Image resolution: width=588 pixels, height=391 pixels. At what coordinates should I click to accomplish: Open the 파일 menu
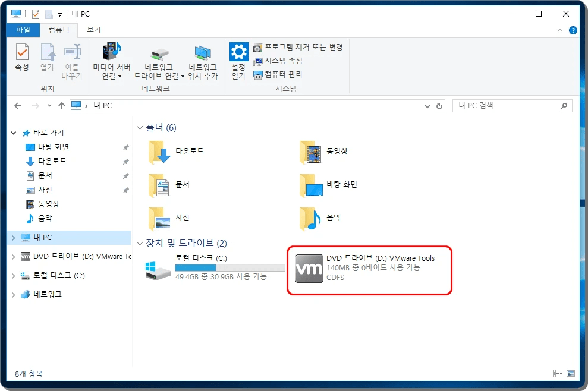coord(23,29)
